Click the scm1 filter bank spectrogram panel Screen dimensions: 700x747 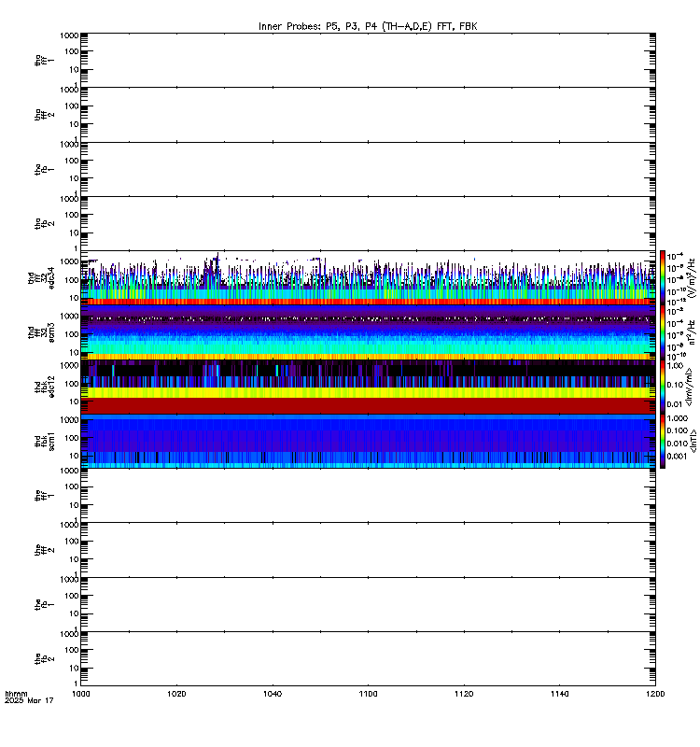[x=368, y=441]
